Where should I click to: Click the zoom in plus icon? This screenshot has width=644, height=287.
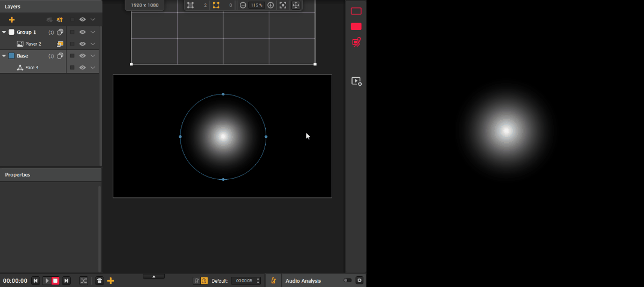[270, 5]
